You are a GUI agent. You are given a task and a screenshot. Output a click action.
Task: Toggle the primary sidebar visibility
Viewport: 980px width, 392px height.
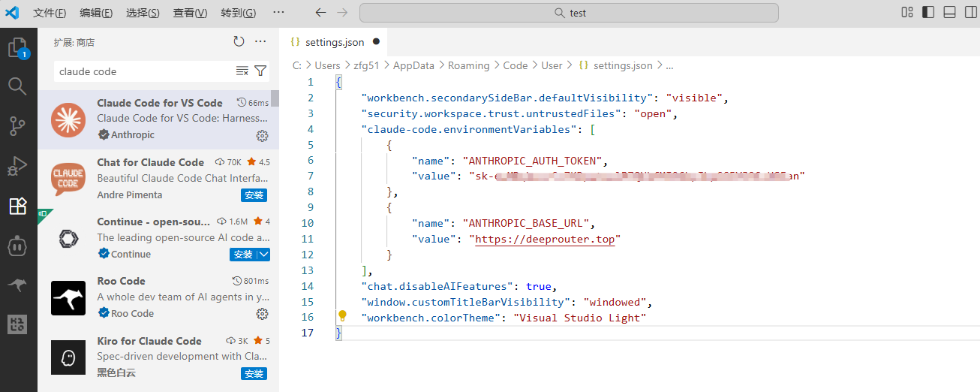point(928,12)
